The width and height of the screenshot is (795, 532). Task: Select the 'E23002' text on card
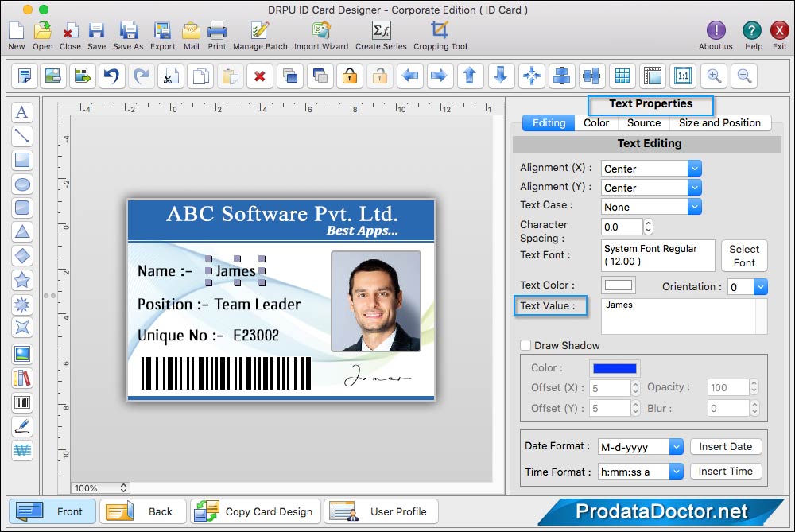(256, 336)
